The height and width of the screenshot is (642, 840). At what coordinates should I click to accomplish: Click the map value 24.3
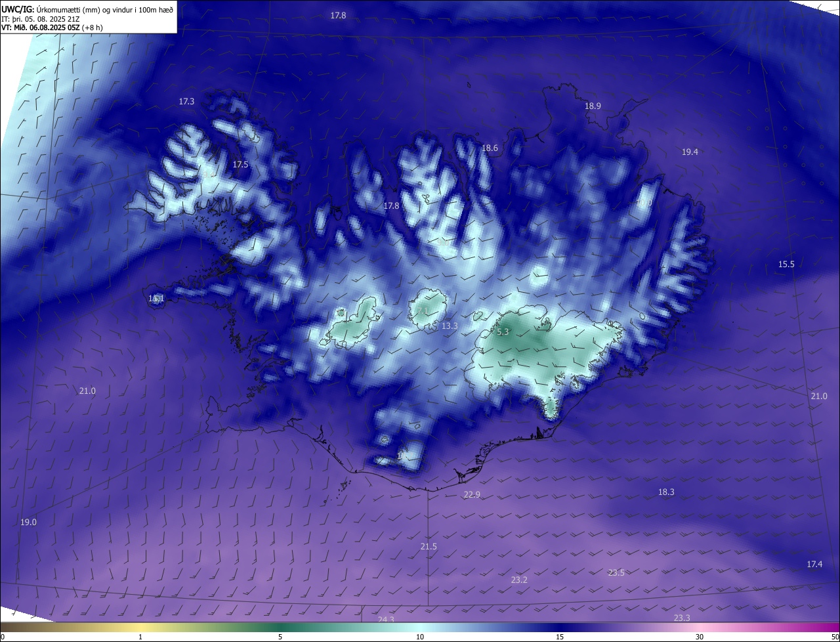click(386, 619)
